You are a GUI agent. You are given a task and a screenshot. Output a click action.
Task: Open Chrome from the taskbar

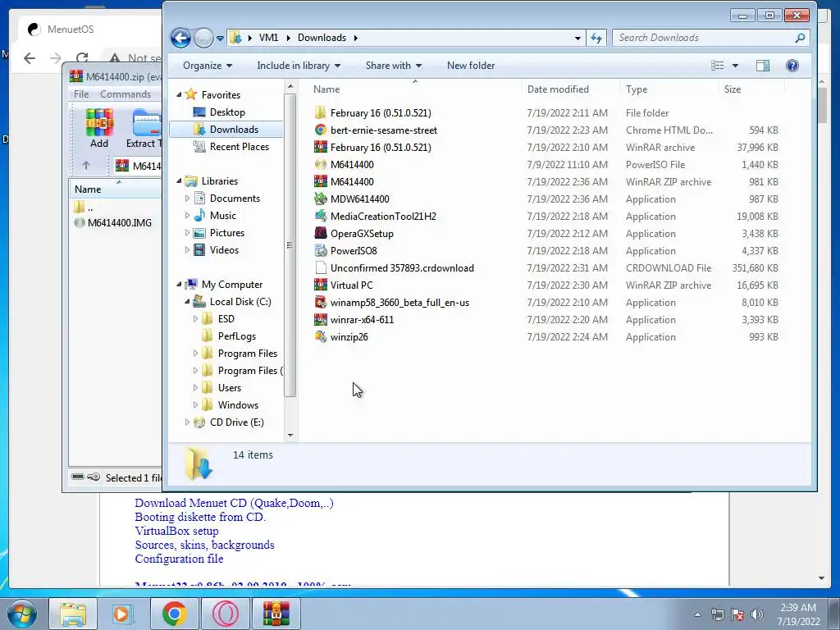pos(174,614)
